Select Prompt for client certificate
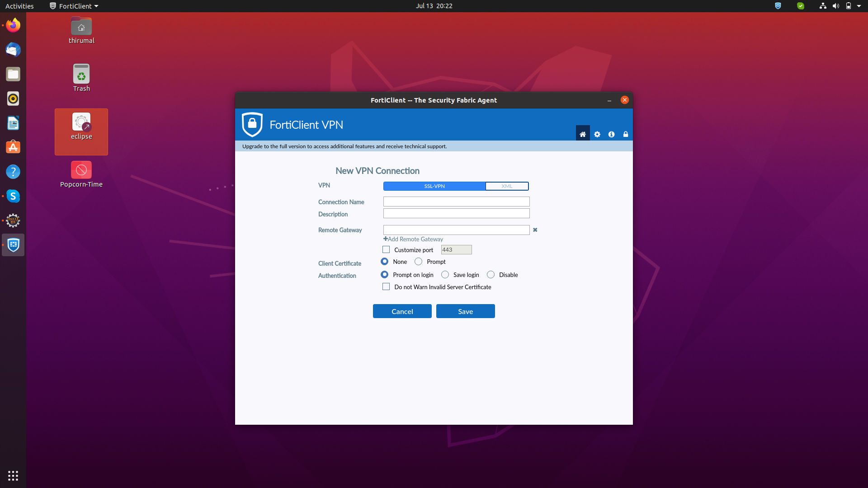The image size is (868, 488). [419, 262]
